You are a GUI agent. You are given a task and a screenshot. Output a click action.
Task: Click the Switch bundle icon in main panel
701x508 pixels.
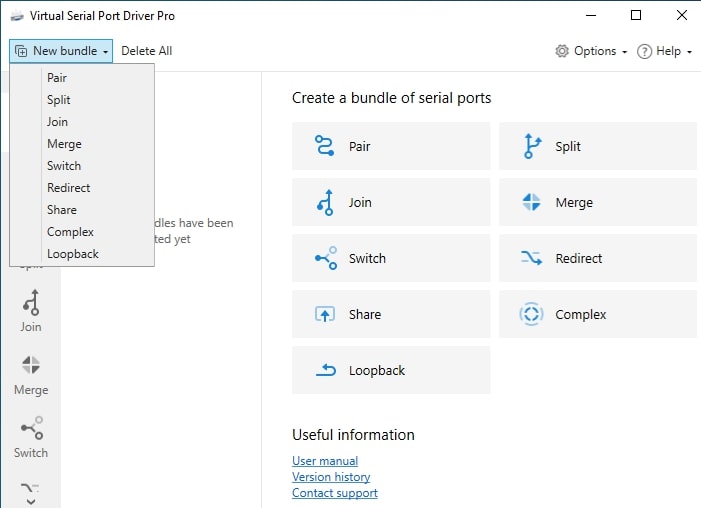pos(326,258)
